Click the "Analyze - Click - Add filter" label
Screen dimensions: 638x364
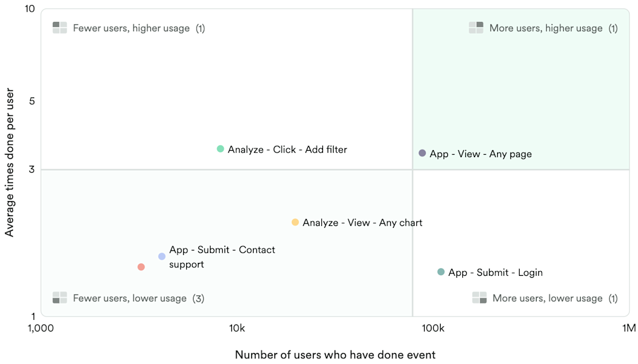pos(287,150)
